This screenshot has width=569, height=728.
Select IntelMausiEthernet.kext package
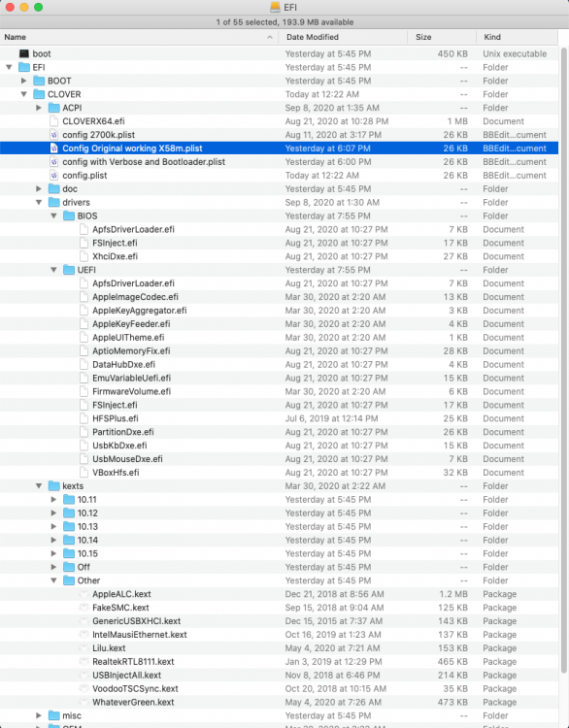[x=279, y=635]
